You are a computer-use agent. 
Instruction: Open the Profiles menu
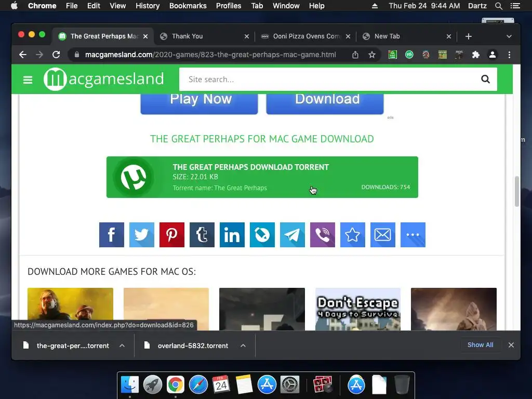(229, 6)
